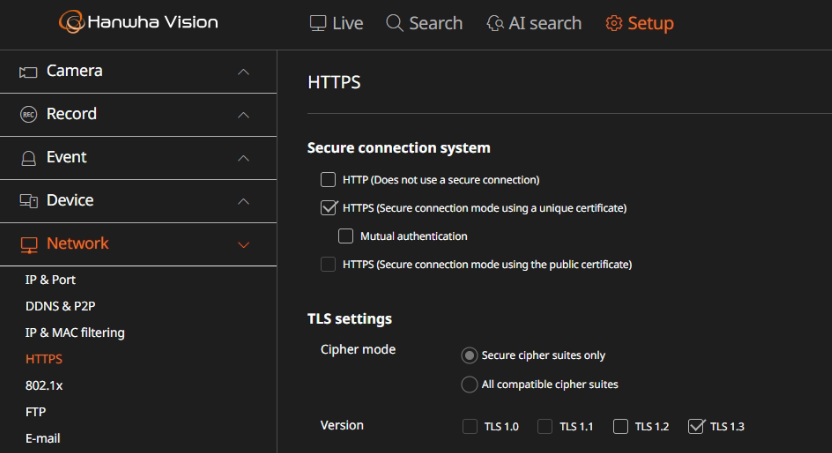This screenshot has height=453, width=832.
Task: Click the Camera sidebar icon
Action: (28, 72)
